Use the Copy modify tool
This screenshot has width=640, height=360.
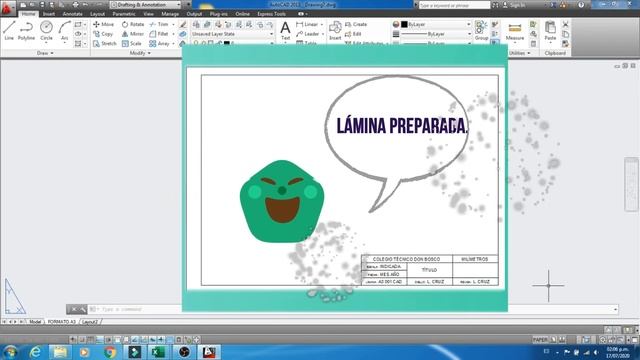pyautogui.click(x=103, y=34)
